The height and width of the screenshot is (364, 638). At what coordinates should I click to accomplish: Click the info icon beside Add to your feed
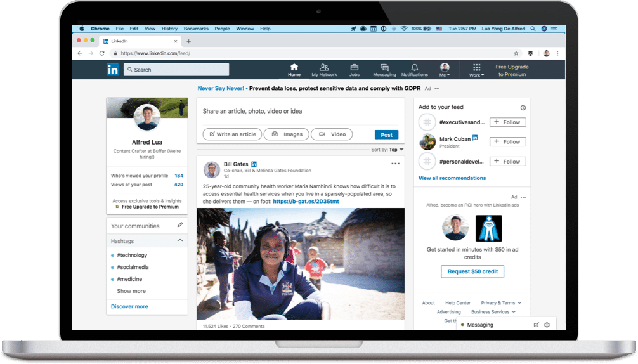coord(523,107)
